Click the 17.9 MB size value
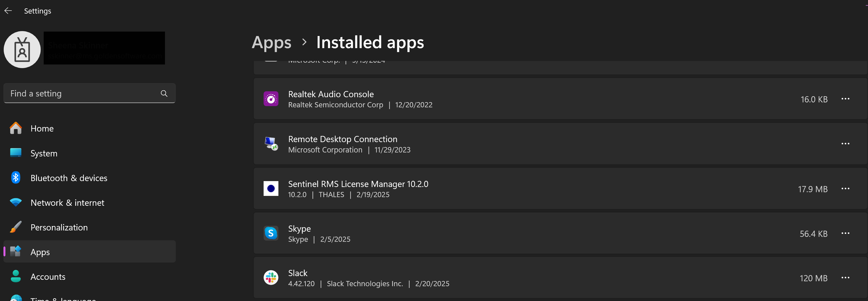This screenshot has height=301, width=868. (813, 189)
